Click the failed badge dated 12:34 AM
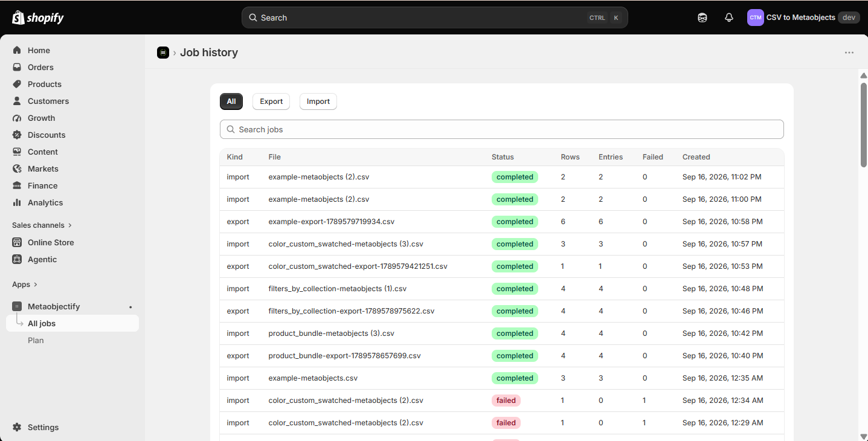The width and height of the screenshot is (868, 441). [x=506, y=401]
